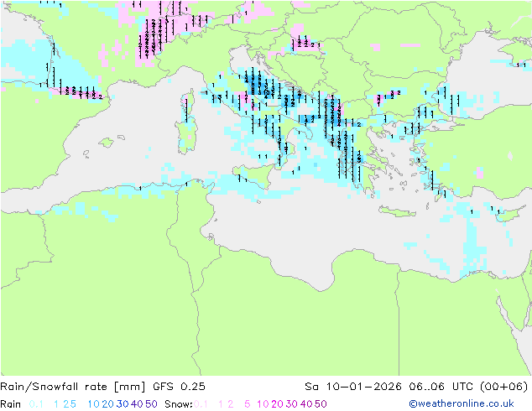Screen dimensions: 532x411
Task: Click the "Rain/Snowfall rate [mm]" title text
Action: 73,387
